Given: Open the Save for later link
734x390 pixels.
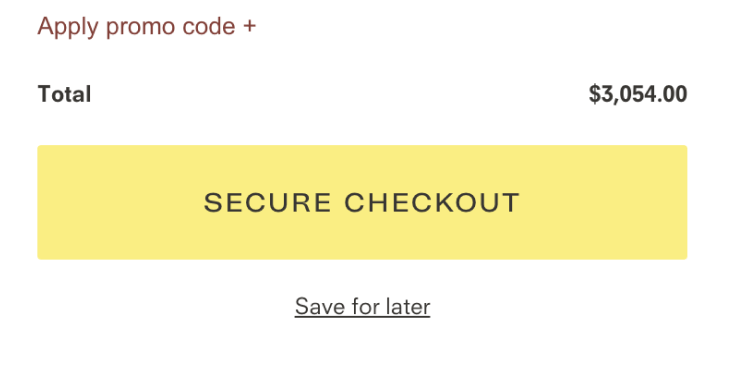Looking at the screenshot, I should tap(362, 307).
